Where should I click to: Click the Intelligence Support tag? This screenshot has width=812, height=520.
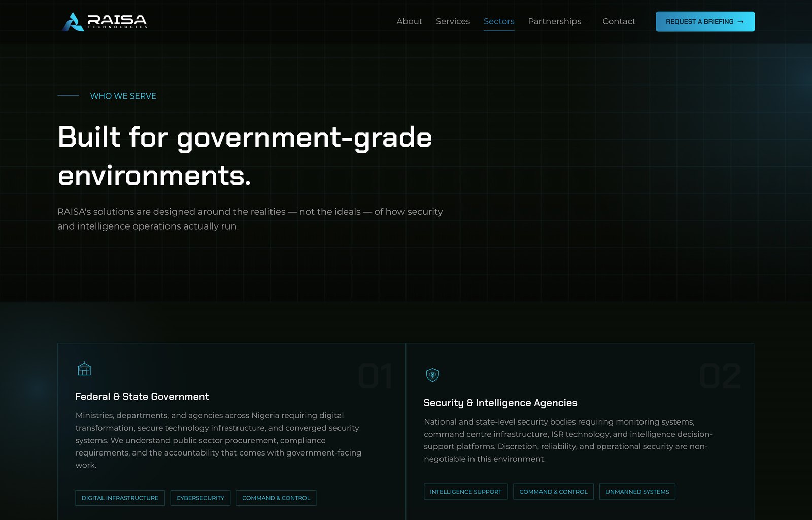point(465,492)
